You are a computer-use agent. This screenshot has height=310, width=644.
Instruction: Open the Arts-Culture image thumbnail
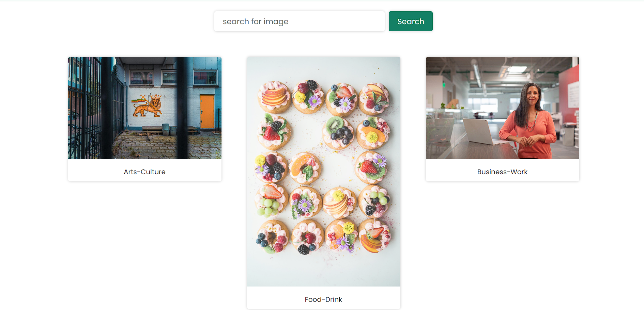pyautogui.click(x=144, y=108)
